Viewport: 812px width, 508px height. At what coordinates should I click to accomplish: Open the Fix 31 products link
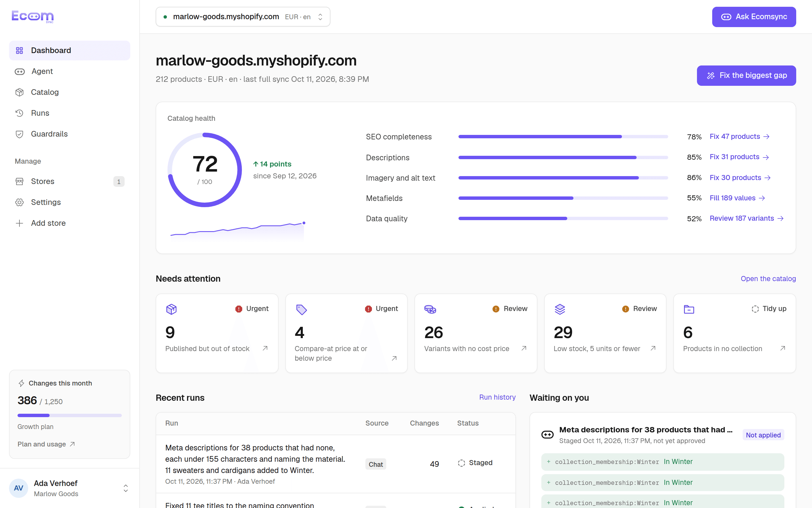[739, 157]
